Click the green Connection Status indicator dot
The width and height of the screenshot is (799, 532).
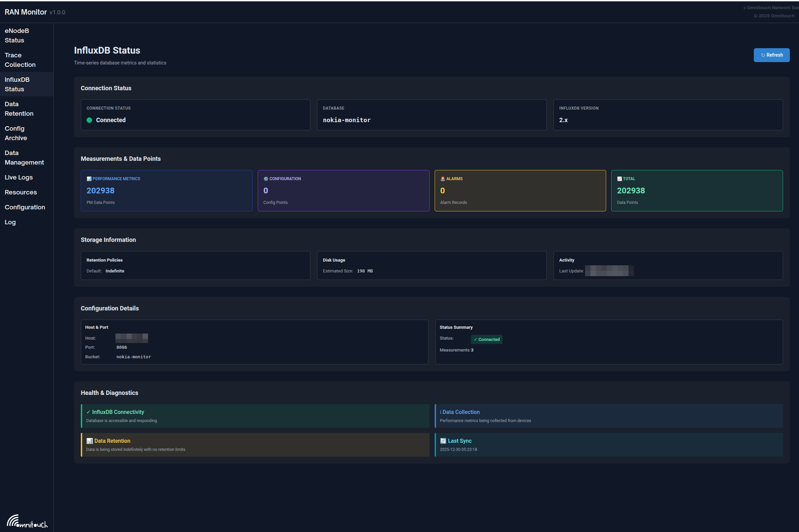[x=89, y=120]
